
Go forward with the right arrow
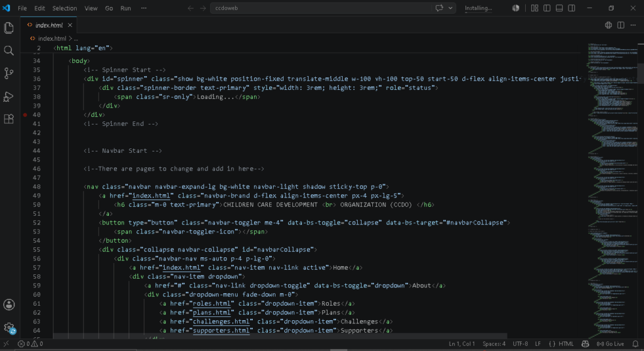click(x=203, y=8)
